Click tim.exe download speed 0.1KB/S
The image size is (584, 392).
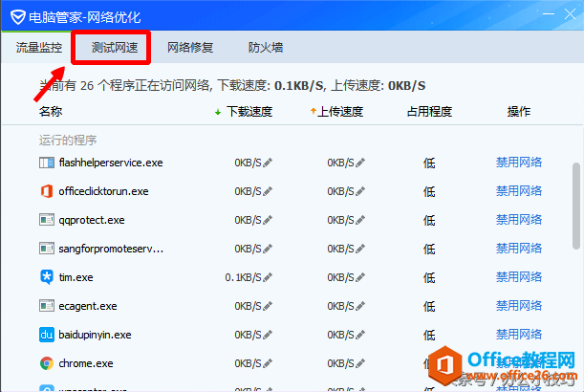(x=243, y=277)
